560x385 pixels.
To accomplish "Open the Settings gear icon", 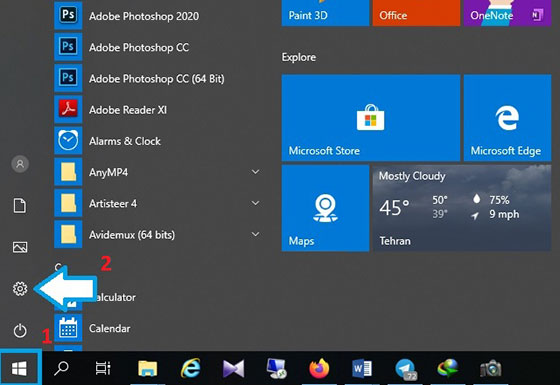I will tap(20, 288).
